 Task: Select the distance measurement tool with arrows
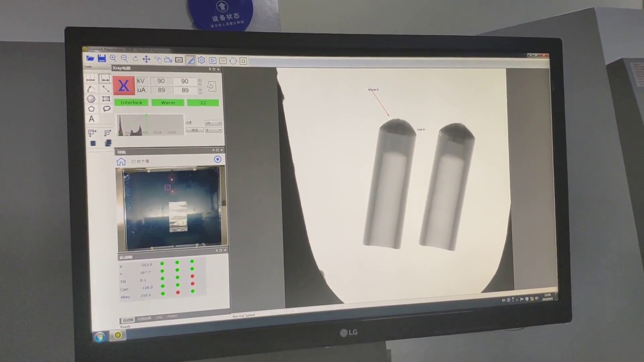tap(105, 79)
